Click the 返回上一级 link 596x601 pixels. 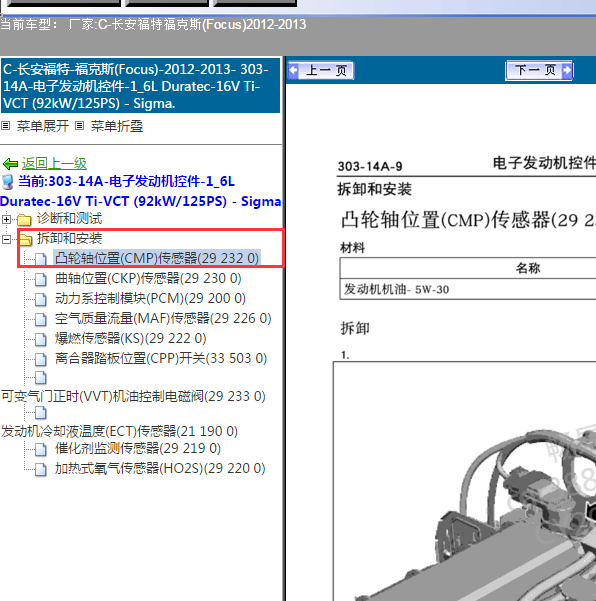point(54,164)
